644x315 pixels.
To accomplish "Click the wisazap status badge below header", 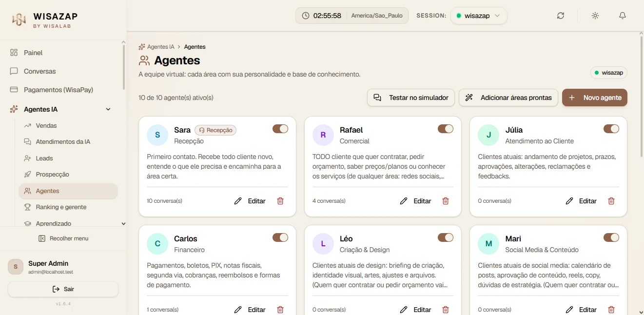I will [609, 73].
